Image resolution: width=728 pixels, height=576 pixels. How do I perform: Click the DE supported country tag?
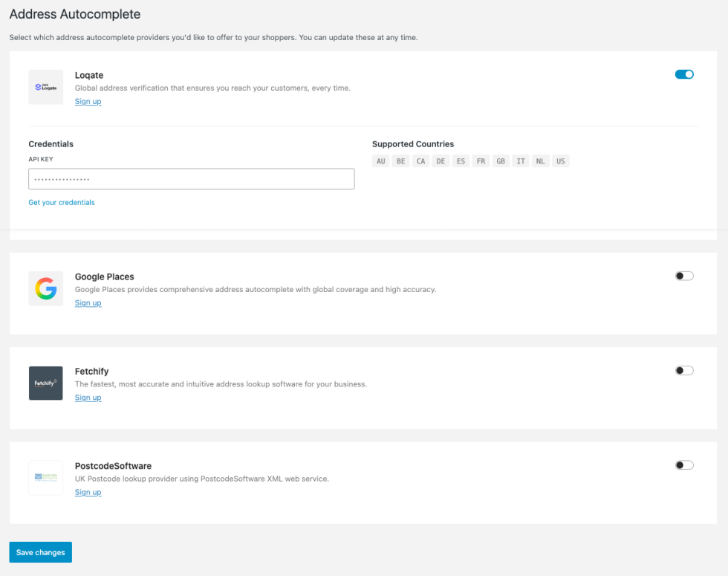click(441, 161)
